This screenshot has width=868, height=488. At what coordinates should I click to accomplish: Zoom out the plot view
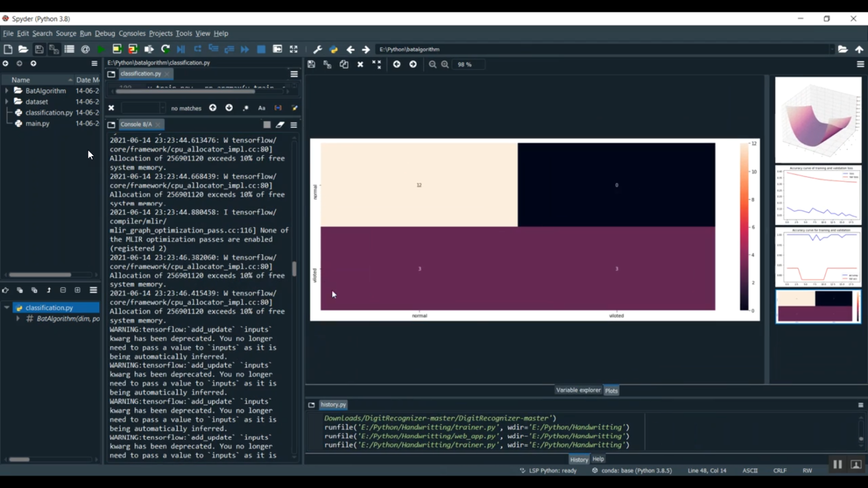tap(432, 65)
